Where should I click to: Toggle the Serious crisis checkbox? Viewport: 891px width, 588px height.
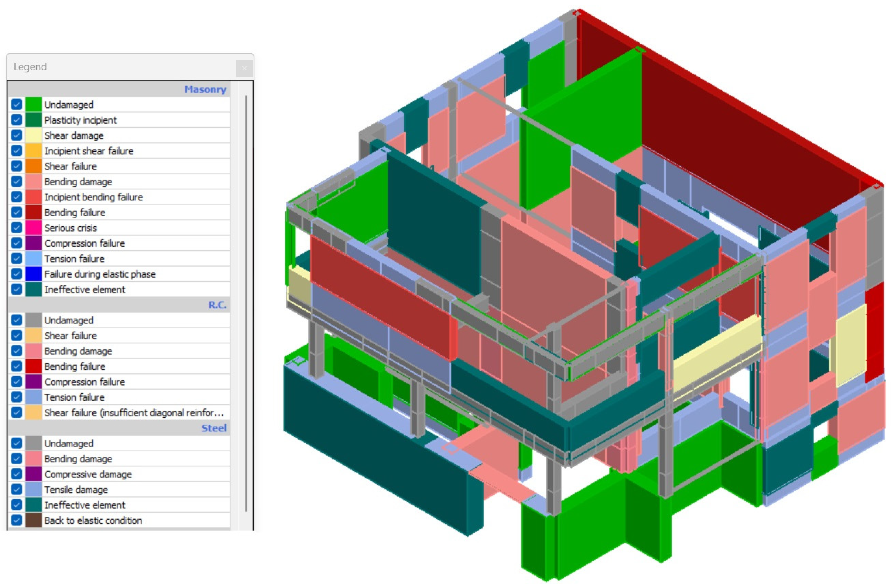16,227
